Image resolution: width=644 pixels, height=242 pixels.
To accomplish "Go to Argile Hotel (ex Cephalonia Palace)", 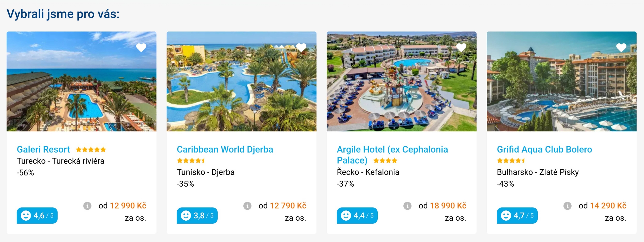I will 392,150.
